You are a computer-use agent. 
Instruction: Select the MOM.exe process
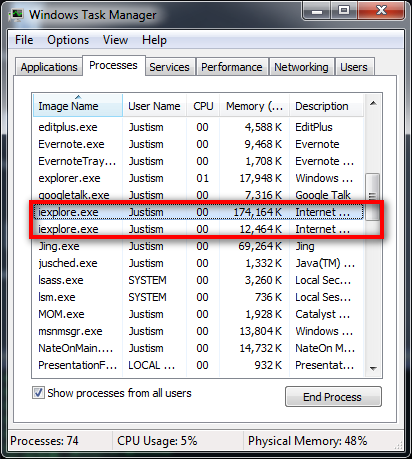tap(198, 314)
